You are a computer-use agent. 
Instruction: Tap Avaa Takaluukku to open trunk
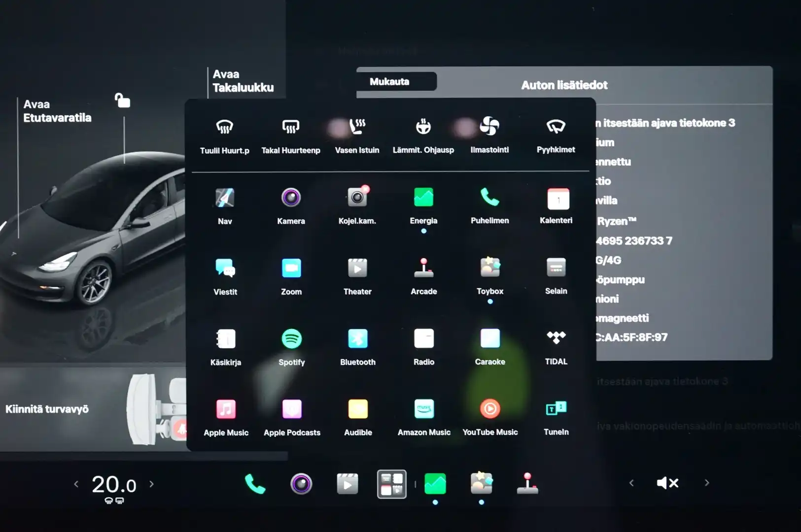point(243,81)
